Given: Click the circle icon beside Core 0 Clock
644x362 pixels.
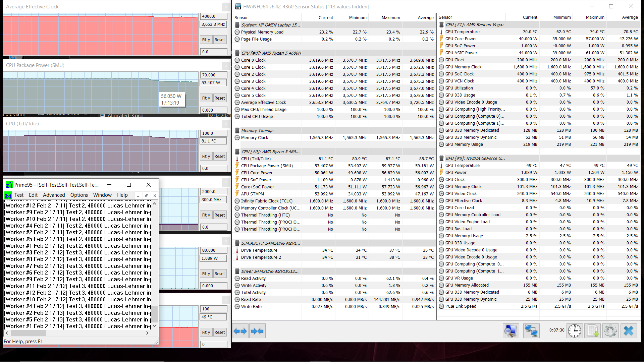Looking at the screenshot, I should coord(237,60).
